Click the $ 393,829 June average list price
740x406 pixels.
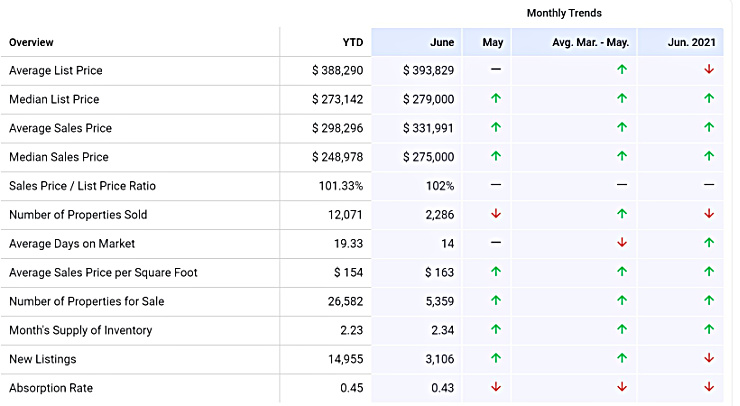point(428,71)
